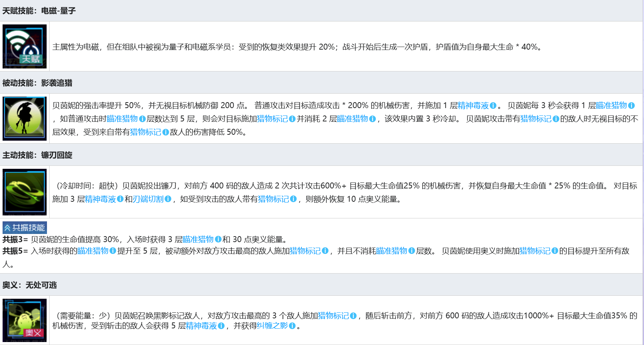Open 瞄准猎物 link after '如普通攻击时'
644x345 pixels.
122,119
